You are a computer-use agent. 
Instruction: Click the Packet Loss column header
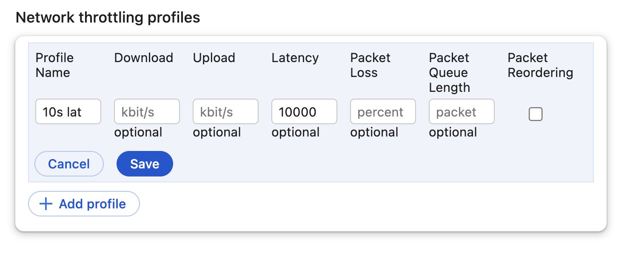370,65
